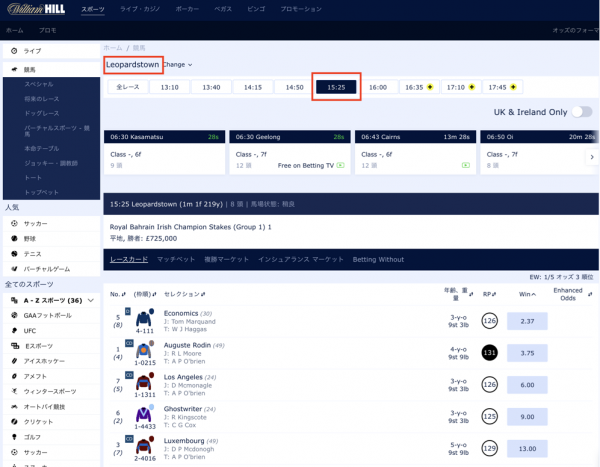Switch to マッチベット tab
Image resolution: width=600 pixels, height=467 pixels.
point(176,260)
